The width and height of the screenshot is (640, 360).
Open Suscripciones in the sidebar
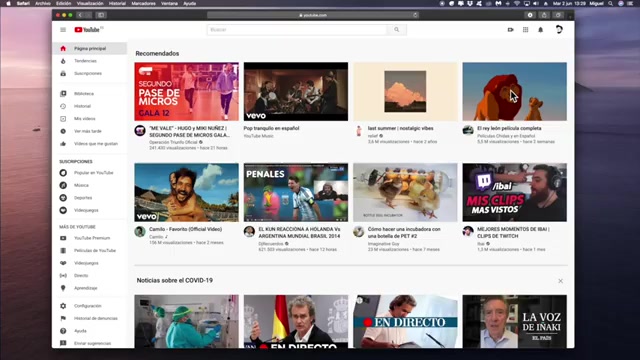(x=89, y=73)
